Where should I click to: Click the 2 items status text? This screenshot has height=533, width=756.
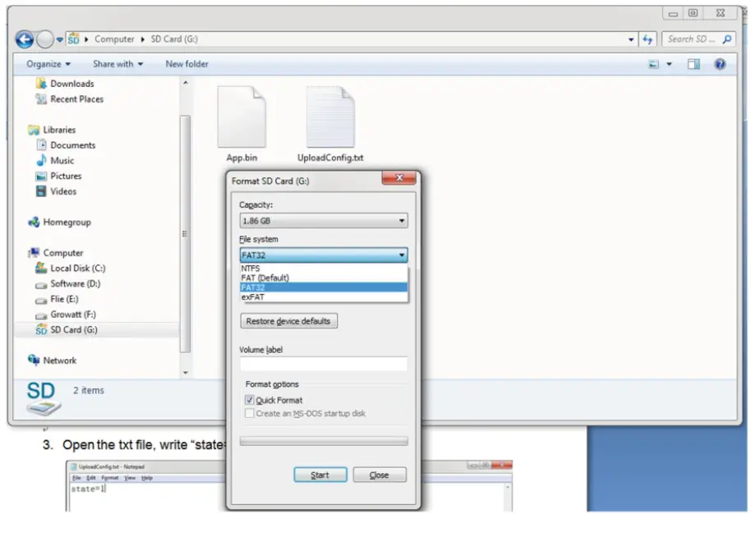89,390
